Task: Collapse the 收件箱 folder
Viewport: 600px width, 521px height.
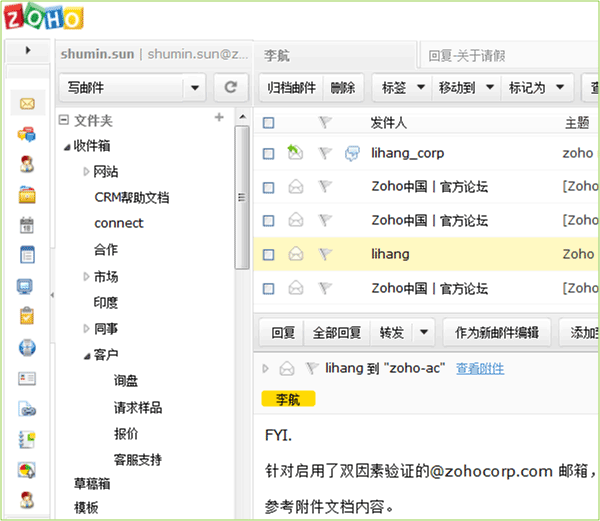Action: tap(67, 147)
